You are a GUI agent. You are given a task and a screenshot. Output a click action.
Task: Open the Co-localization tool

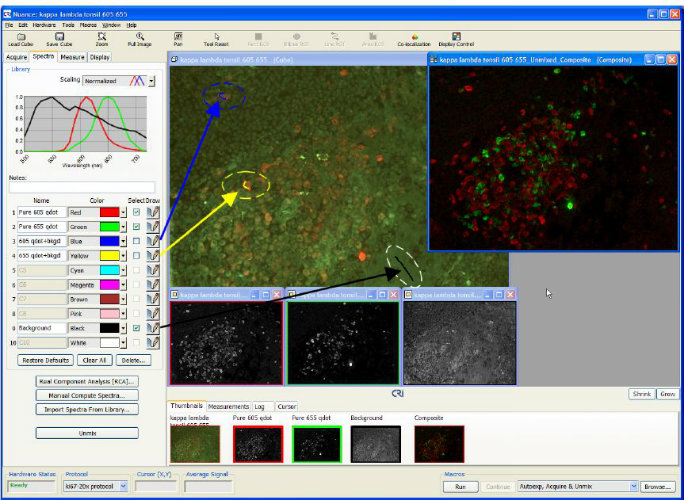414,37
